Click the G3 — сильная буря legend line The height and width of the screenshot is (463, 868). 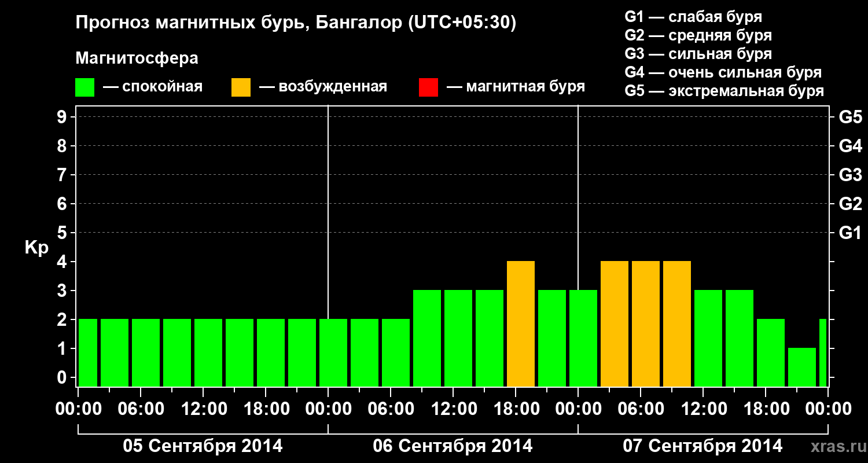tap(698, 54)
